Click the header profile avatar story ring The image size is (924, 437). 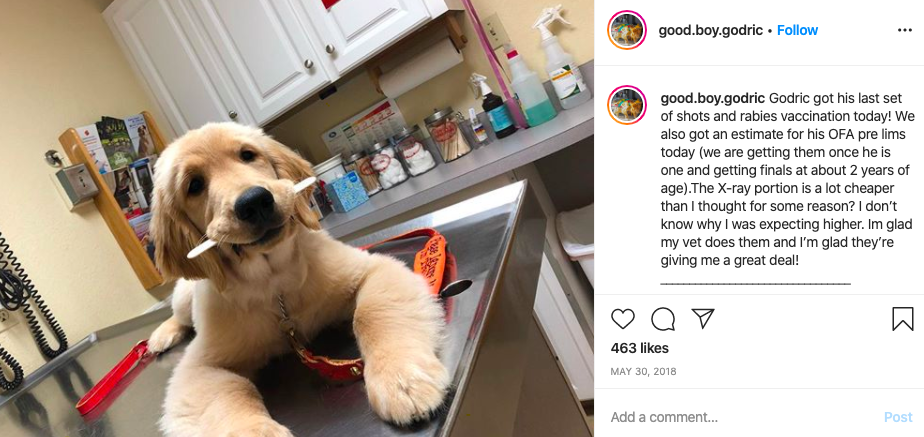(627, 30)
